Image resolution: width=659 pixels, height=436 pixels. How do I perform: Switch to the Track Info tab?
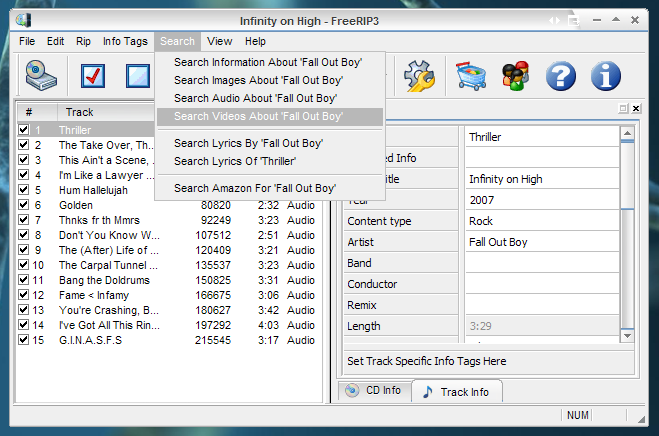(457, 392)
